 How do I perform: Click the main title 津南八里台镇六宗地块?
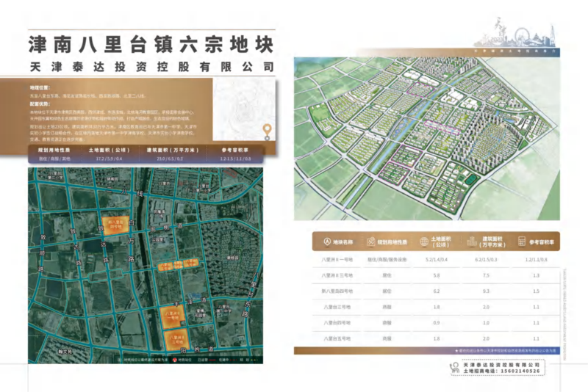click(151, 45)
